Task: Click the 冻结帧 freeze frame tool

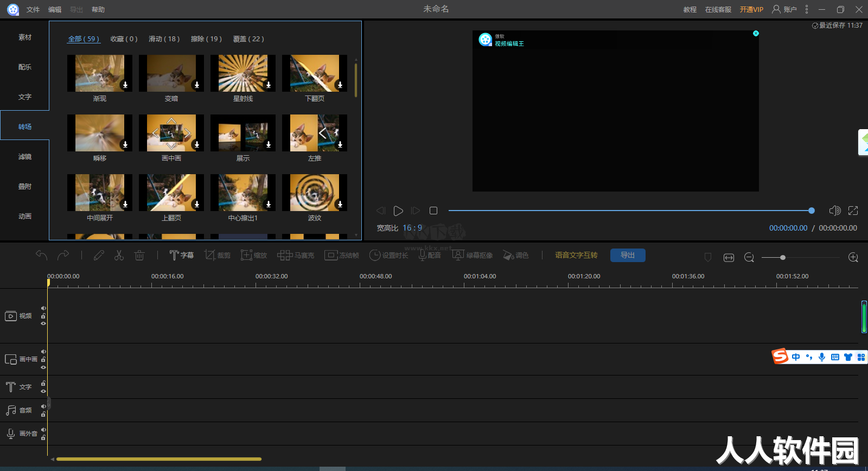Action: tap(342, 255)
